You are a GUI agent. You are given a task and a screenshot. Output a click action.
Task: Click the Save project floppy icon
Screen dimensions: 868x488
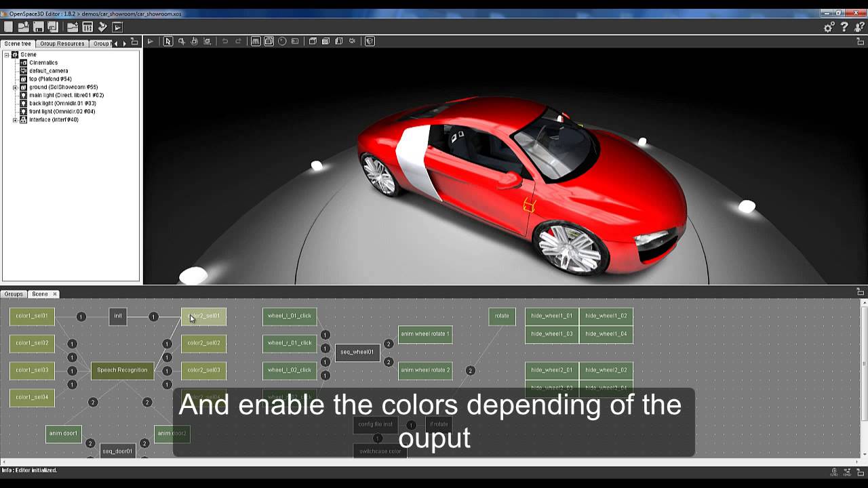coord(38,27)
